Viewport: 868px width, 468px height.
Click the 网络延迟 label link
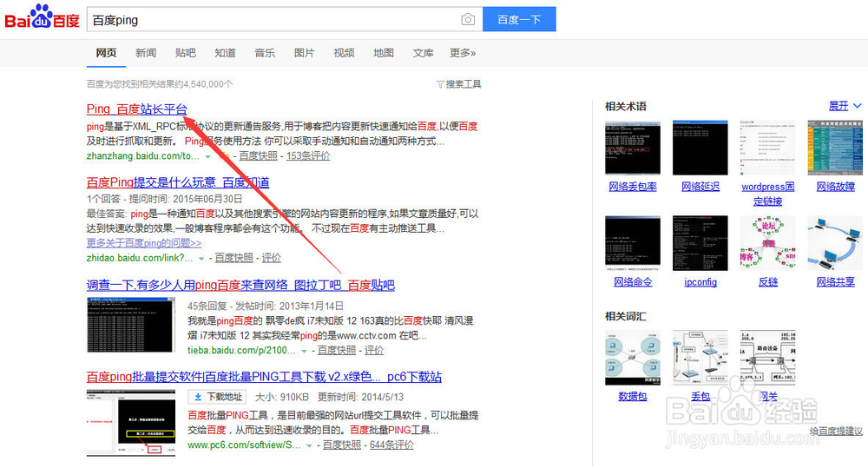700,188
